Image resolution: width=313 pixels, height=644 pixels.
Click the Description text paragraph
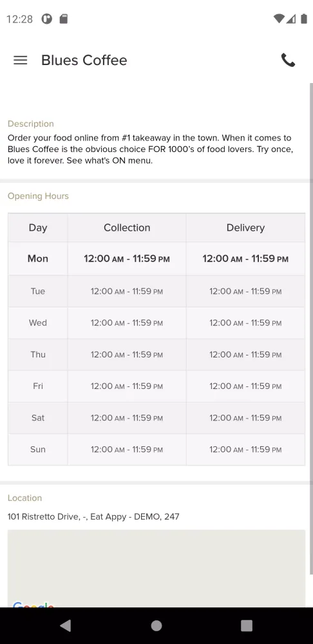[x=150, y=149]
